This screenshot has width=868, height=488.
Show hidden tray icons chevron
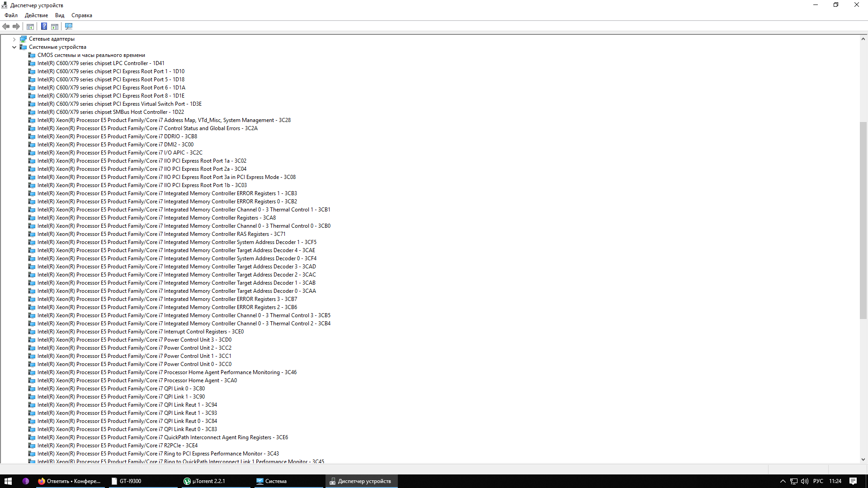pyautogui.click(x=783, y=481)
